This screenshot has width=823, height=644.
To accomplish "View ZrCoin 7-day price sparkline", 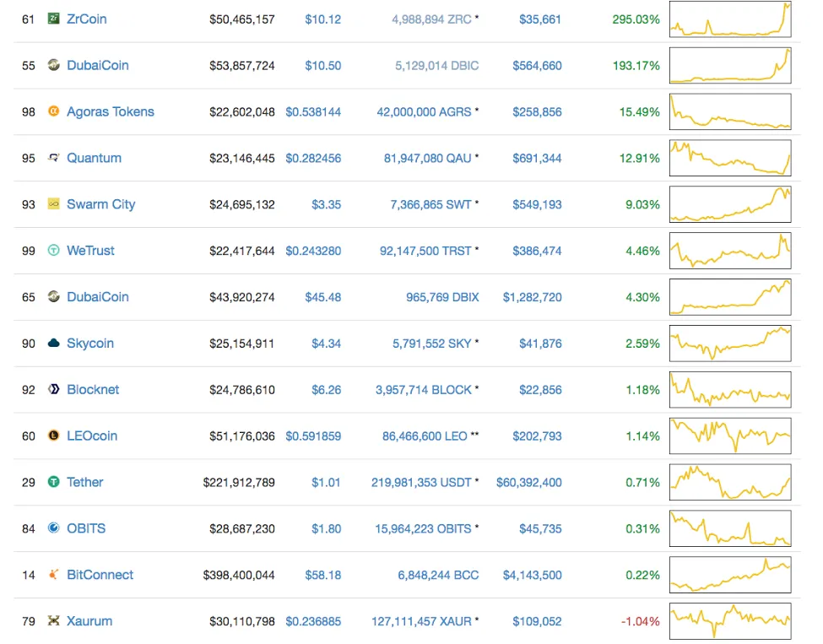I will (730, 19).
